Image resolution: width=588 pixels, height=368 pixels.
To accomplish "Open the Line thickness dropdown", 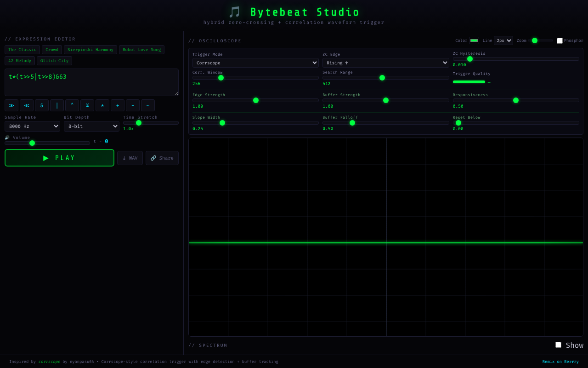I will coord(503,40).
